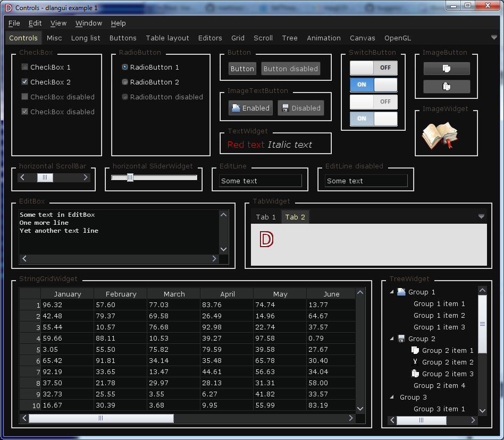The height and width of the screenshot is (440, 504).
Task: Select RadioButton 2
Action: (x=125, y=82)
